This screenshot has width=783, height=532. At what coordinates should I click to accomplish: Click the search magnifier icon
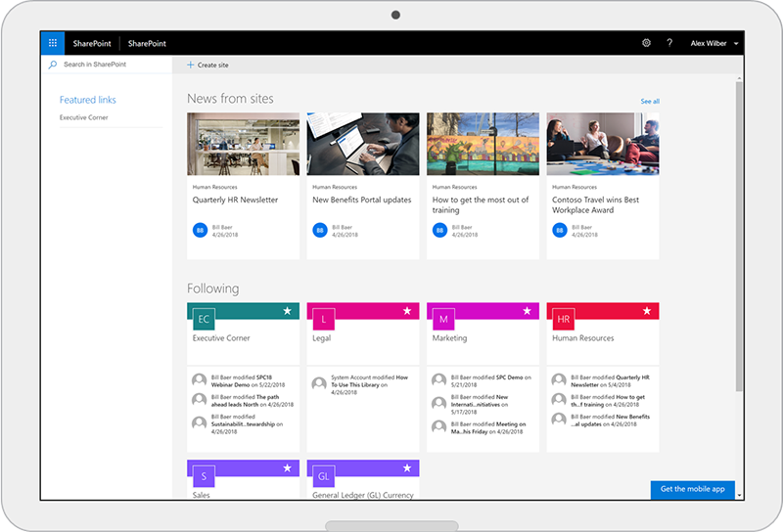click(53, 65)
